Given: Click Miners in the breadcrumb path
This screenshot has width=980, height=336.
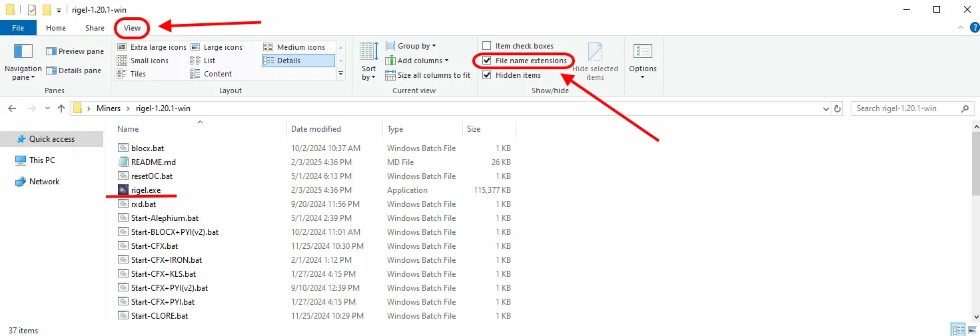Looking at the screenshot, I should 109,108.
